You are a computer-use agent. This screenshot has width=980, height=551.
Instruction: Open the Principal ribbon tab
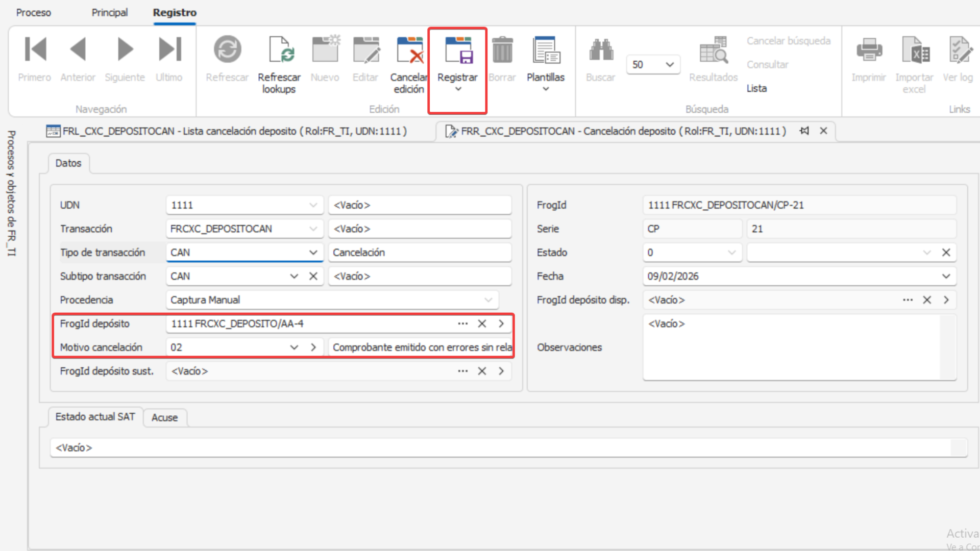coord(109,12)
